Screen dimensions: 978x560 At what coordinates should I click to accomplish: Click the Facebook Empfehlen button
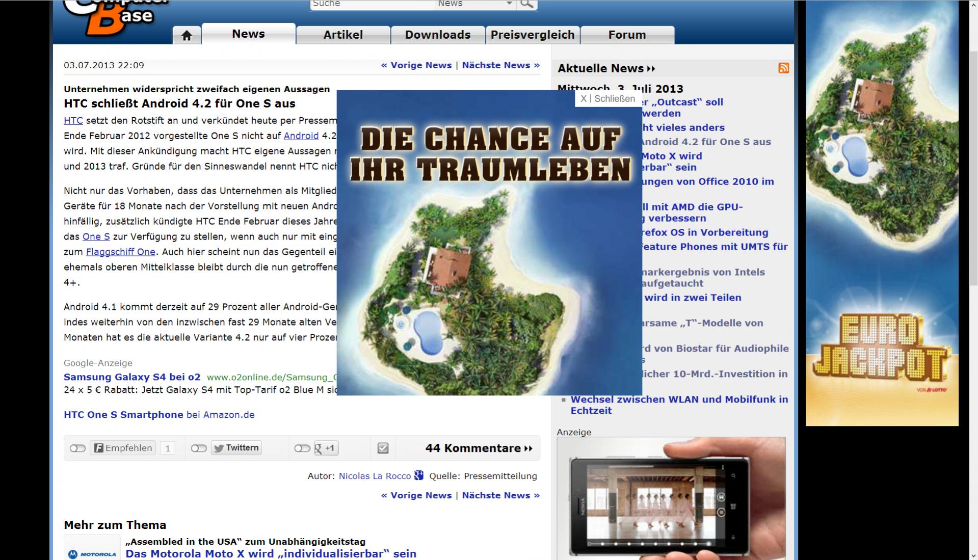pos(123,448)
